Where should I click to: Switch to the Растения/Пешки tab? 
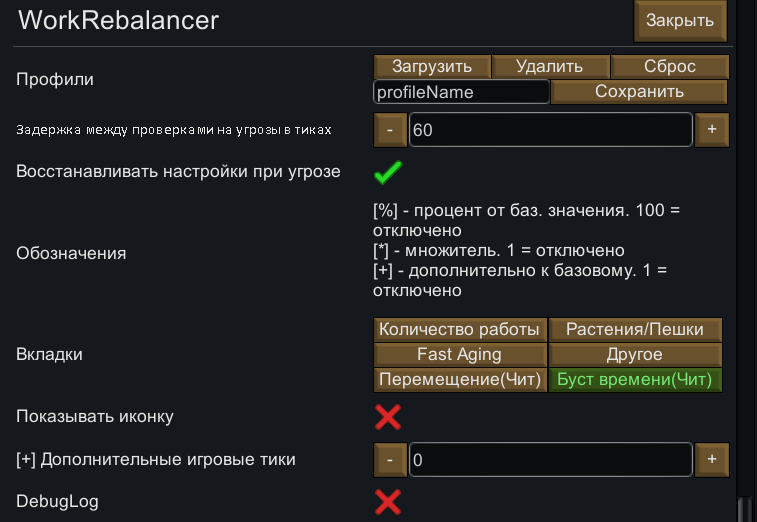pyautogui.click(x=635, y=329)
